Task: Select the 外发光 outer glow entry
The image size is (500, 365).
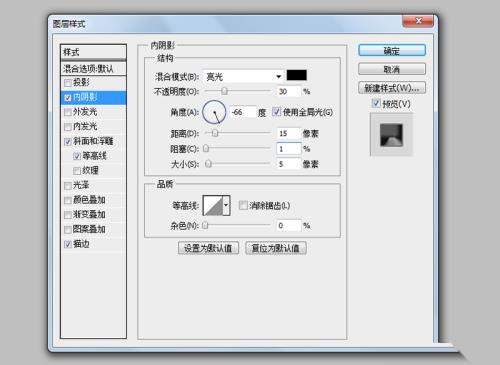Action: click(x=93, y=112)
